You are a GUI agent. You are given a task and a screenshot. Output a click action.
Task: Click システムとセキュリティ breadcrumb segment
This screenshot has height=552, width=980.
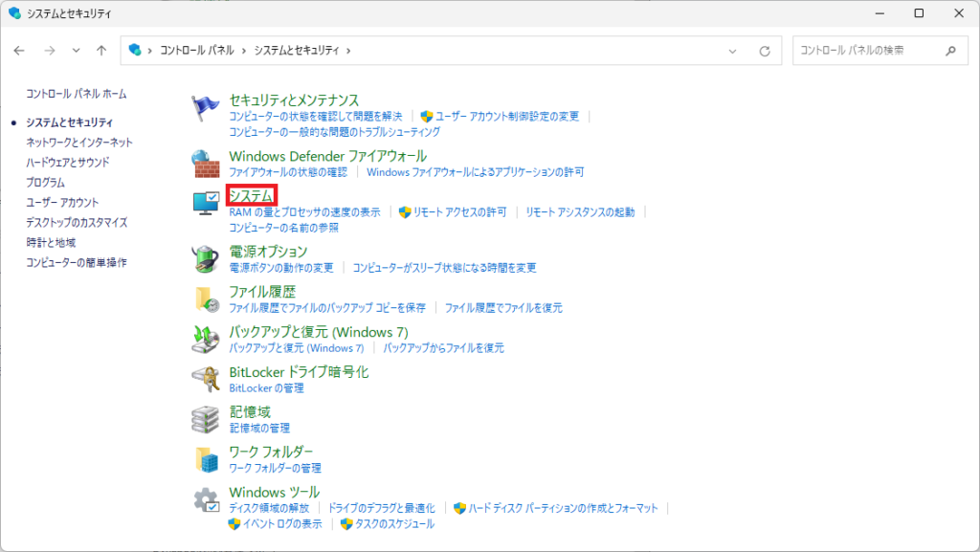(x=297, y=50)
